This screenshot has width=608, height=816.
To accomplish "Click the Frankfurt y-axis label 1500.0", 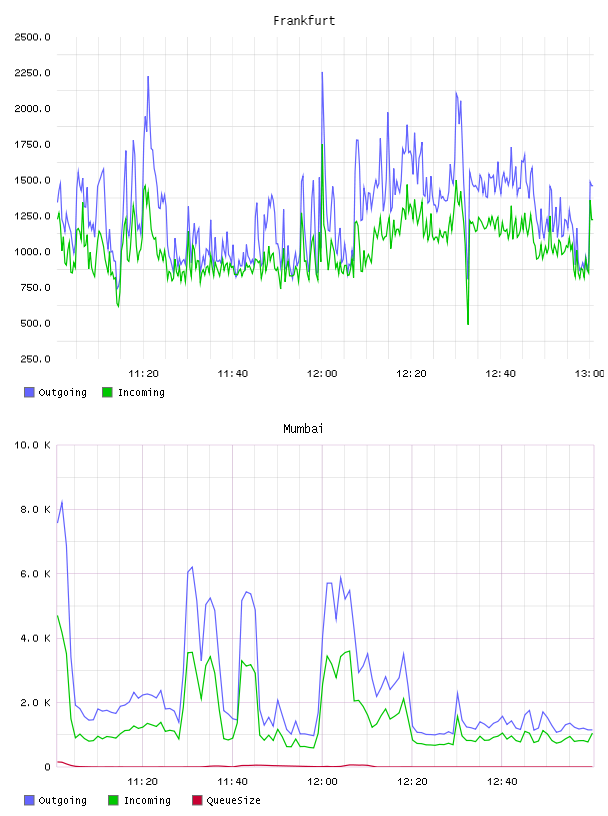I will pyautogui.click(x=32, y=181).
